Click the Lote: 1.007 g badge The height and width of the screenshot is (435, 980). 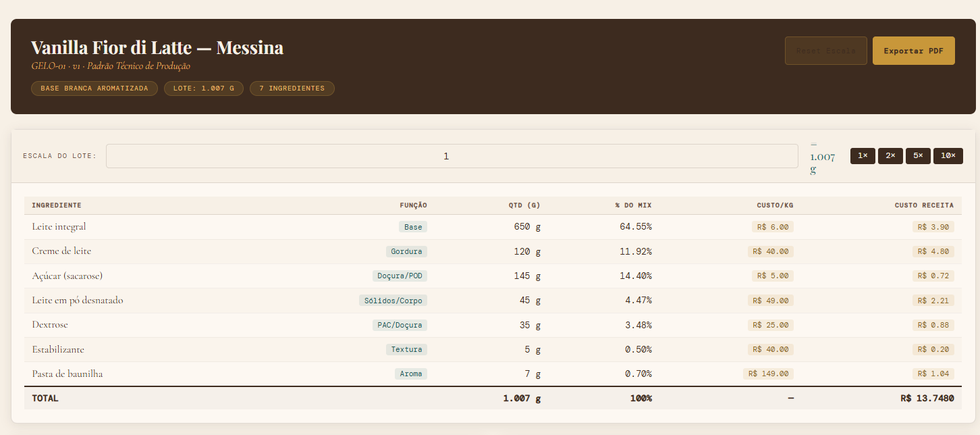click(x=204, y=88)
